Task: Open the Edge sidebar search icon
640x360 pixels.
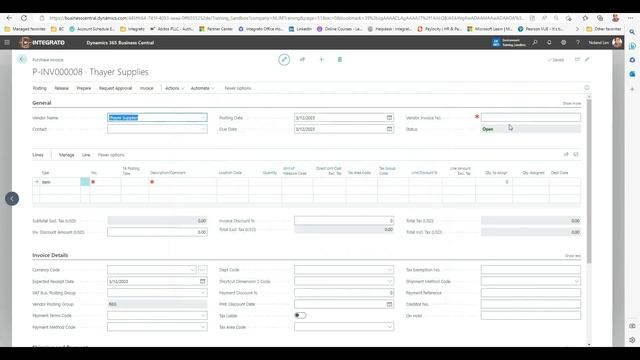Action: click(x=632, y=32)
